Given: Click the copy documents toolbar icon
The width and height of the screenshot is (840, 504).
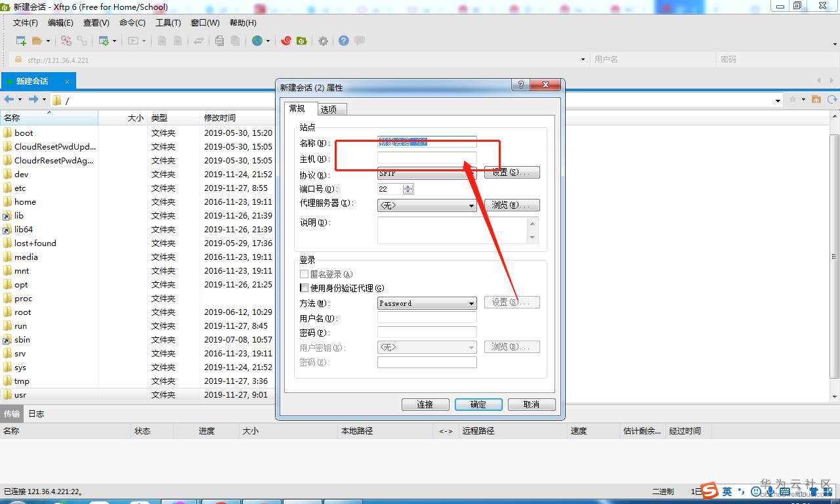Looking at the screenshot, I should pyautogui.click(x=219, y=41).
